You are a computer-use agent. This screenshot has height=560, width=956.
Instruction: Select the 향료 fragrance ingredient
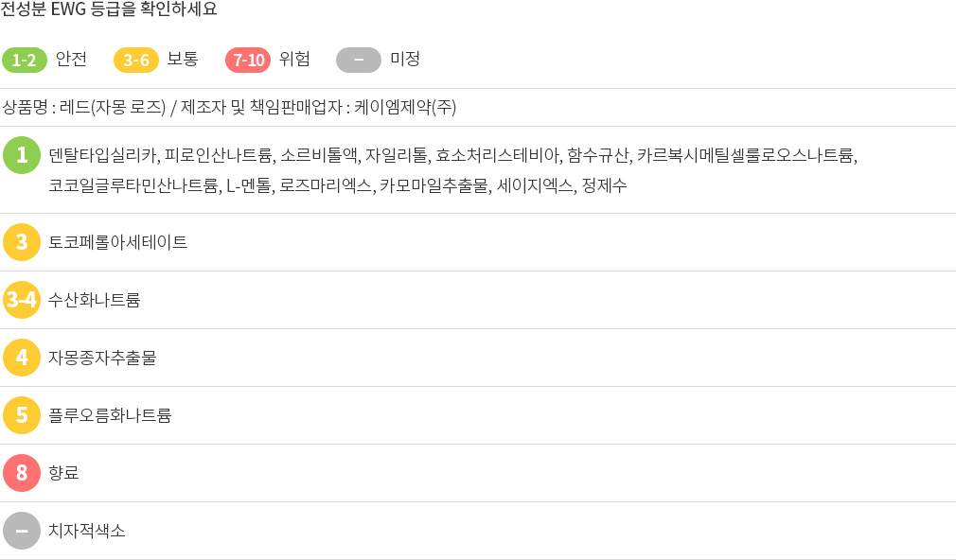click(63, 472)
